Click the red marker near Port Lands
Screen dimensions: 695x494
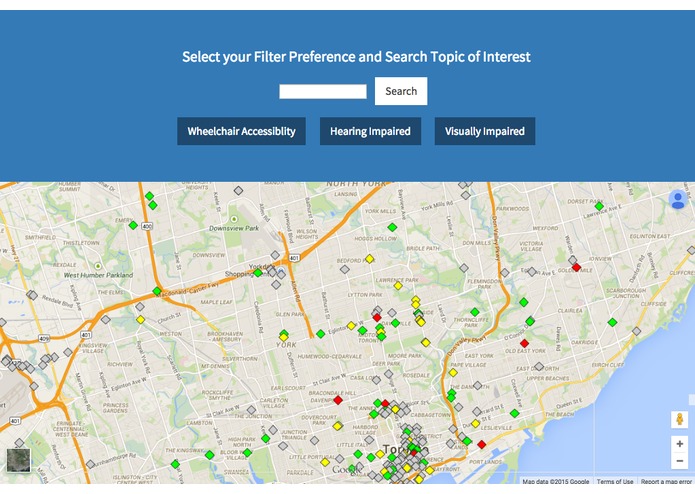(x=482, y=444)
